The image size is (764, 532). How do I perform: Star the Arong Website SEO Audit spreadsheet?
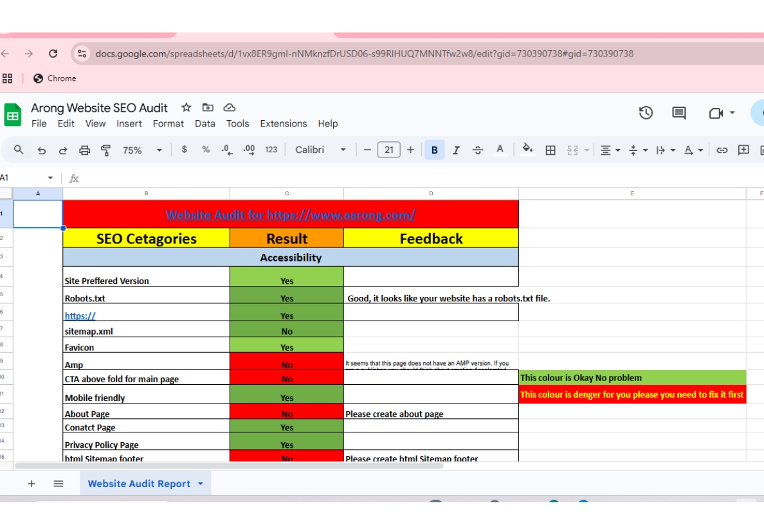(x=185, y=107)
